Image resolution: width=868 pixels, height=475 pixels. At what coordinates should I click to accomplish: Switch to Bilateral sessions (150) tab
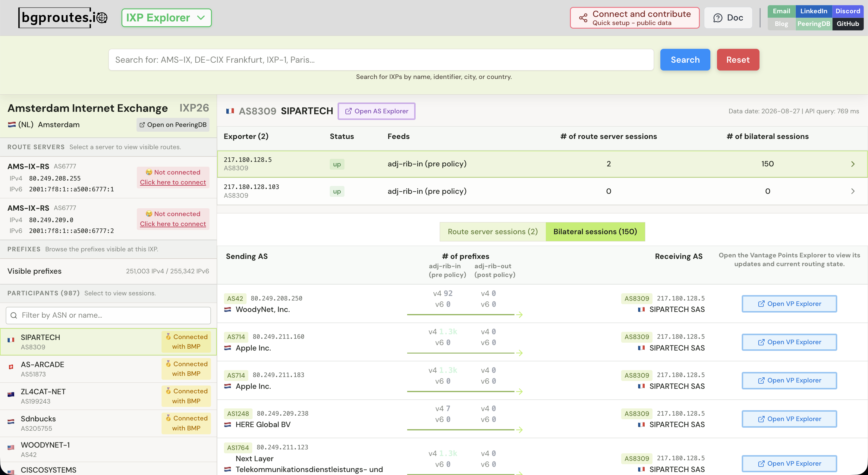pyautogui.click(x=595, y=232)
